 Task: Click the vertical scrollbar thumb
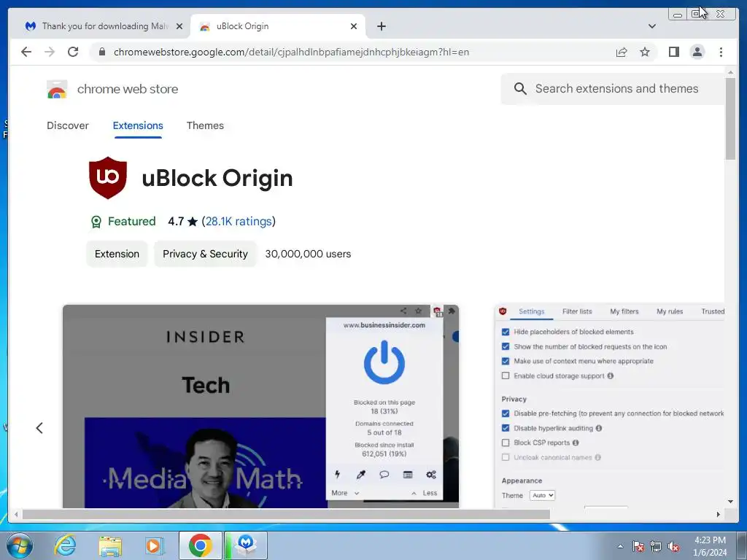[730, 119]
